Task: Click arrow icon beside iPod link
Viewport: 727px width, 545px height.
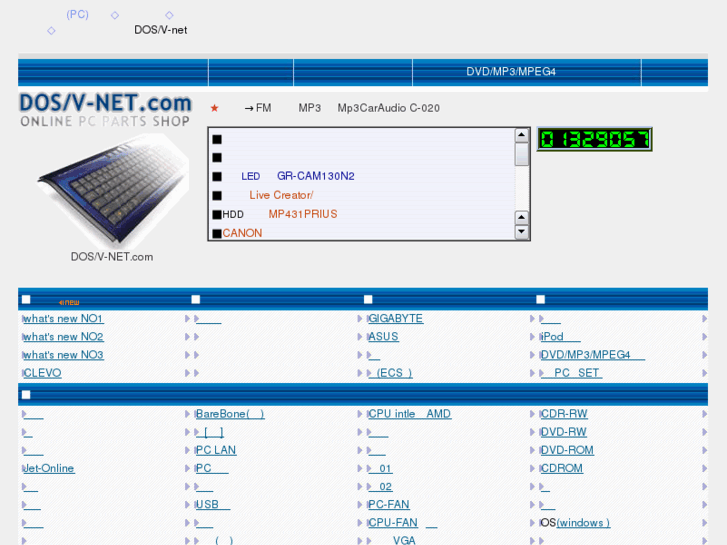Action: point(532,337)
